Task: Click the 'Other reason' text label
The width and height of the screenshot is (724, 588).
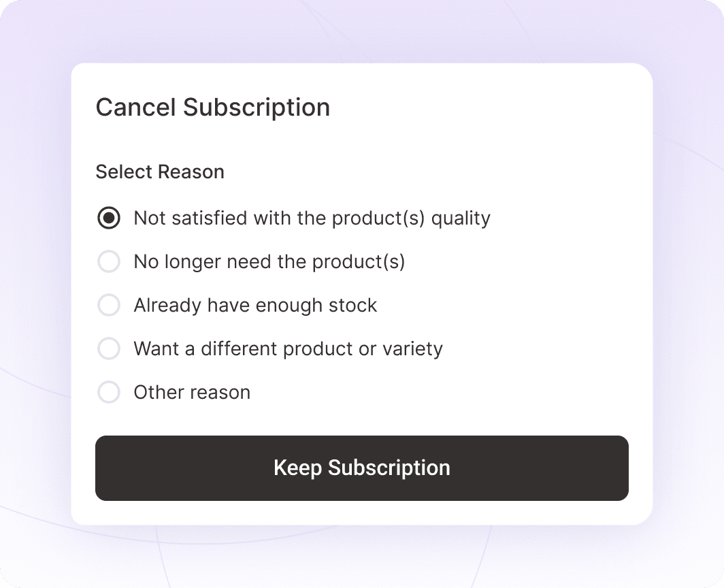Action: pyautogui.click(x=191, y=392)
